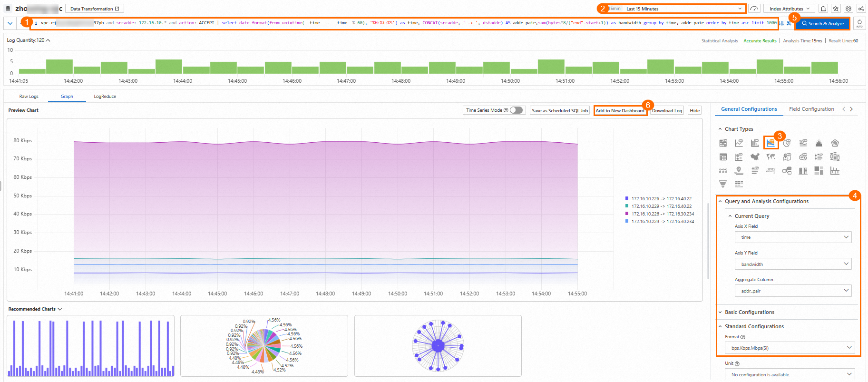The image size is (868, 382).
Task: Select the line chart type
Action: 739,143
